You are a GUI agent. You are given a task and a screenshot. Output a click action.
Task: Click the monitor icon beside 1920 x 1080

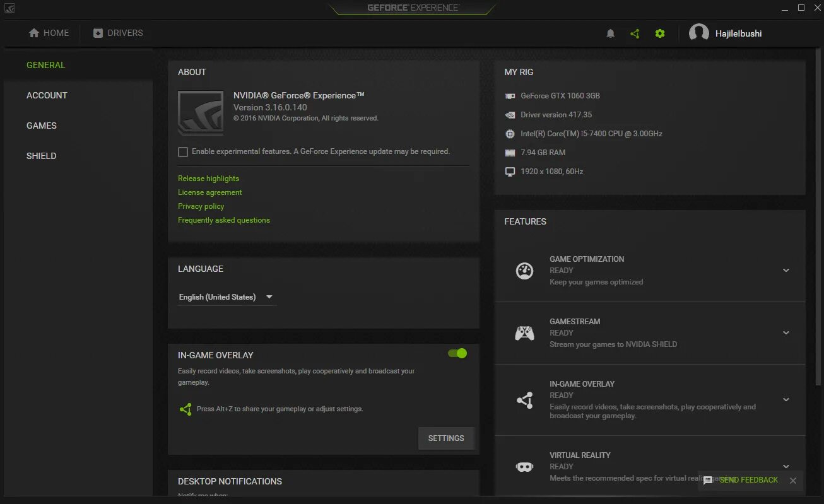tap(510, 172)
